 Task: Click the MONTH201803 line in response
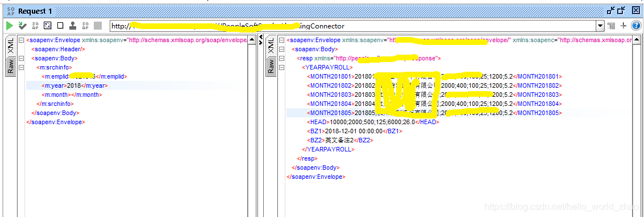(x=434, y=95)
